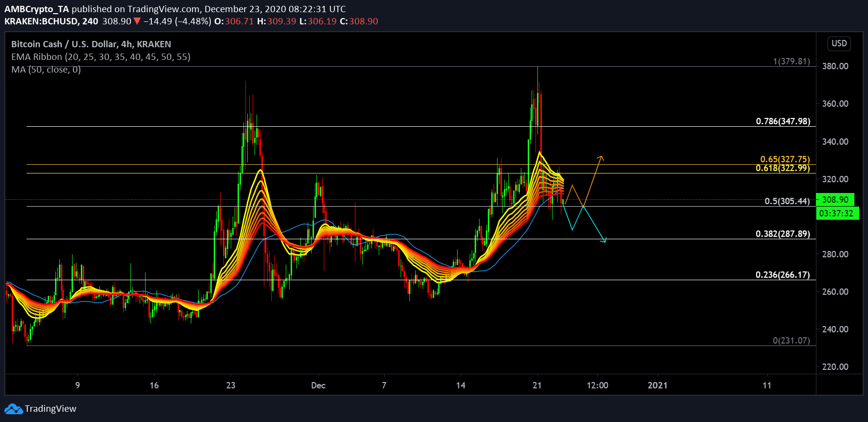Click the H:309.39 high value
The width and height of the screenshot is (868, 422).
[277, 21]
